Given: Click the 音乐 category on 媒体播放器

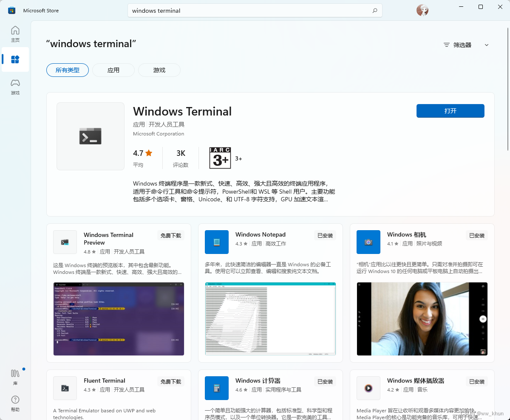Looking at the screenshot, I should click(x=422, y=390).
